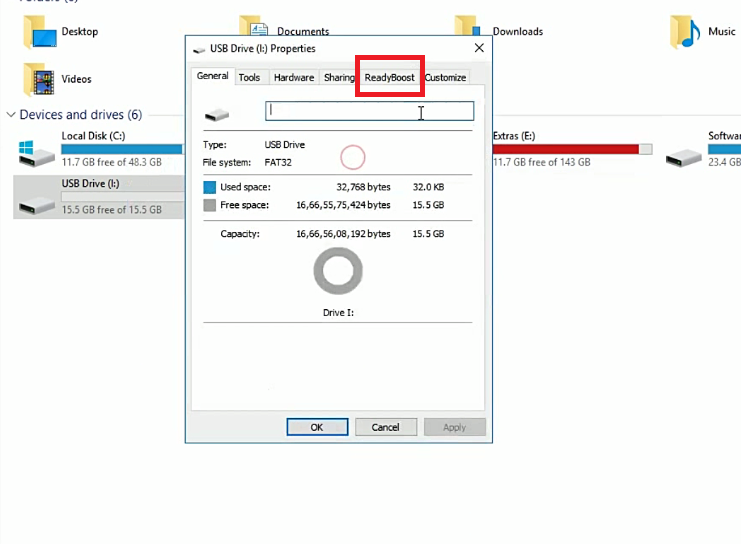
Task: Click the '32,768 bytes' used space value
Action: 363,187
